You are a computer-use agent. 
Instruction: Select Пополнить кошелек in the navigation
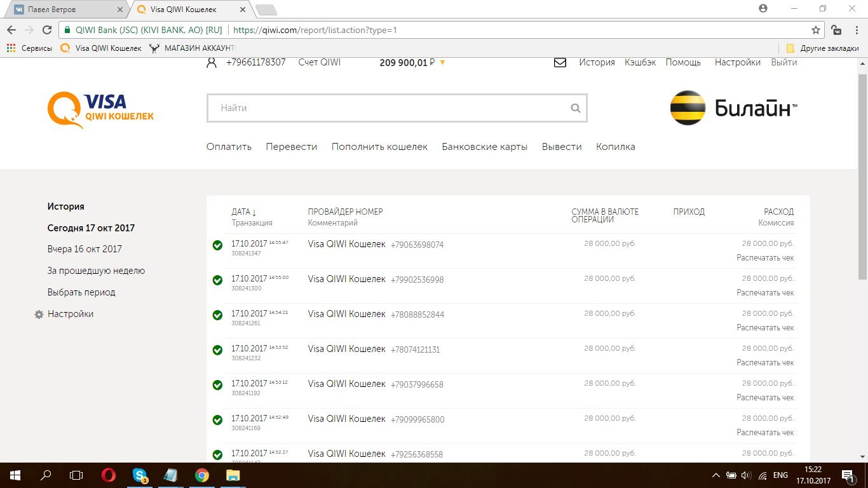click(x=380, y=147)
